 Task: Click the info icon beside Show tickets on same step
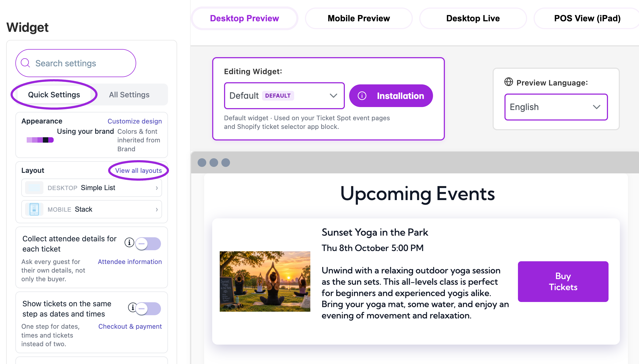pyautogui.click(x=132, y=307)
